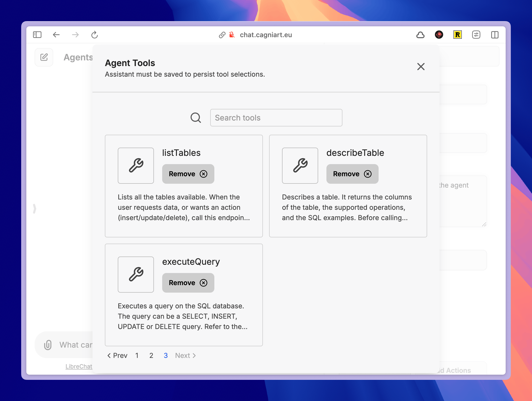
Task: Select tools page 3
Action: pos(166,356)
